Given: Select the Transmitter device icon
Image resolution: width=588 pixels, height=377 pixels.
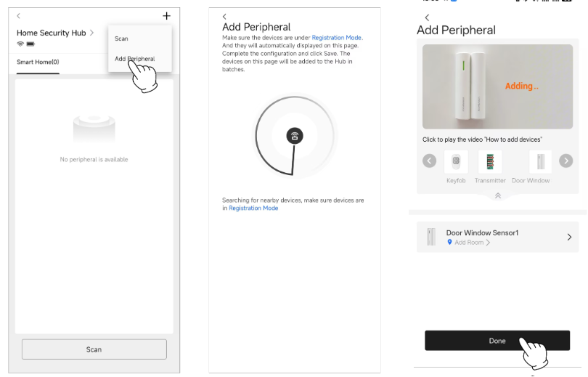Looking at the screenshot, I should click(x=490, y=162).
